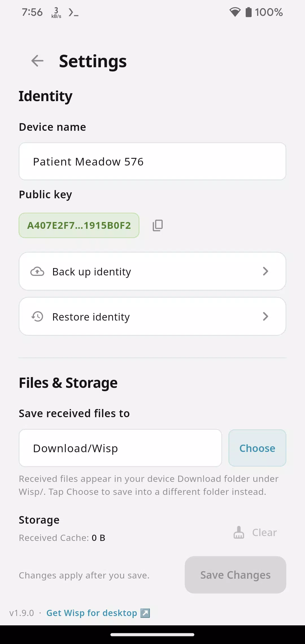Tap the Choose folder button

click(x=257, y=448)
